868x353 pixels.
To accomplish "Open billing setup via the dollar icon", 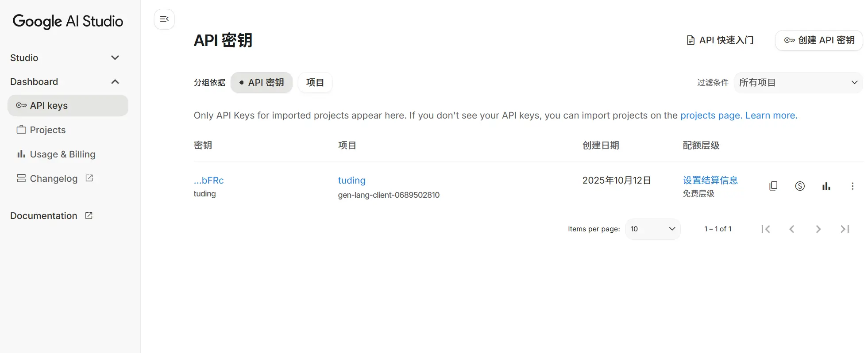I will 800,186.
